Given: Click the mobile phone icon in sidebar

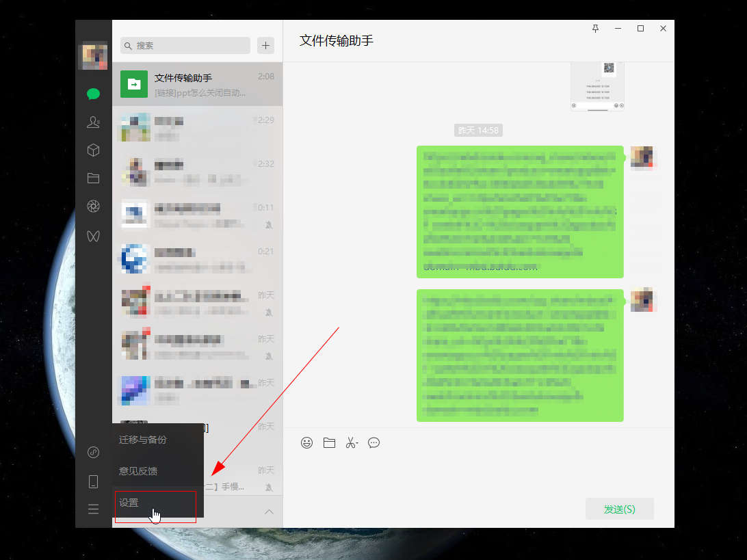Looking at the screenshot, I should click(x=94, y=481).
